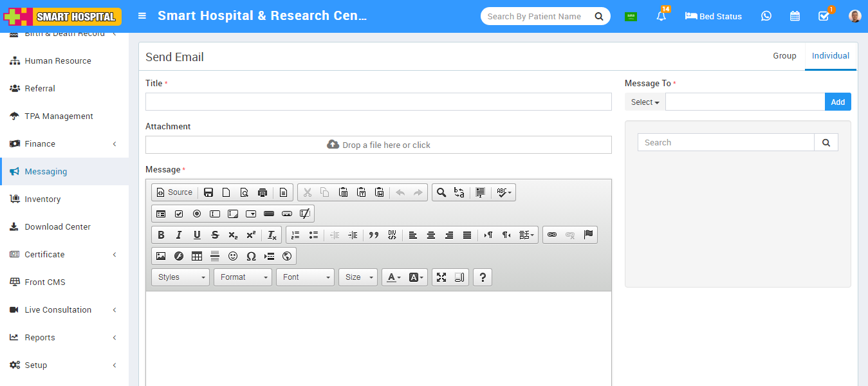This screenshot has width=868, height=386.
Task: Open Inventory from the sidebar
Action: [x=42, y=199]
